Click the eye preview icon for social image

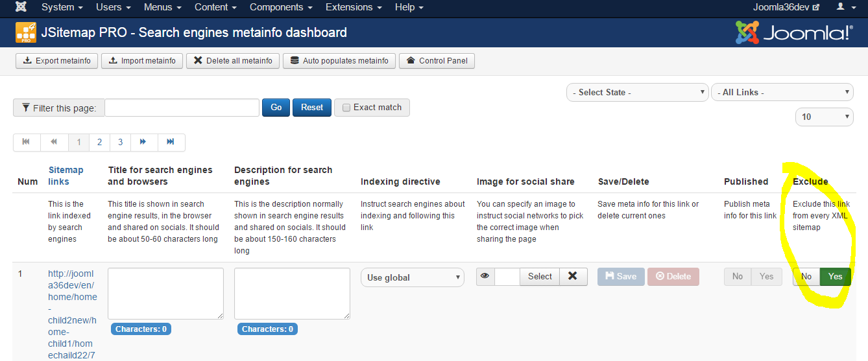485,277
